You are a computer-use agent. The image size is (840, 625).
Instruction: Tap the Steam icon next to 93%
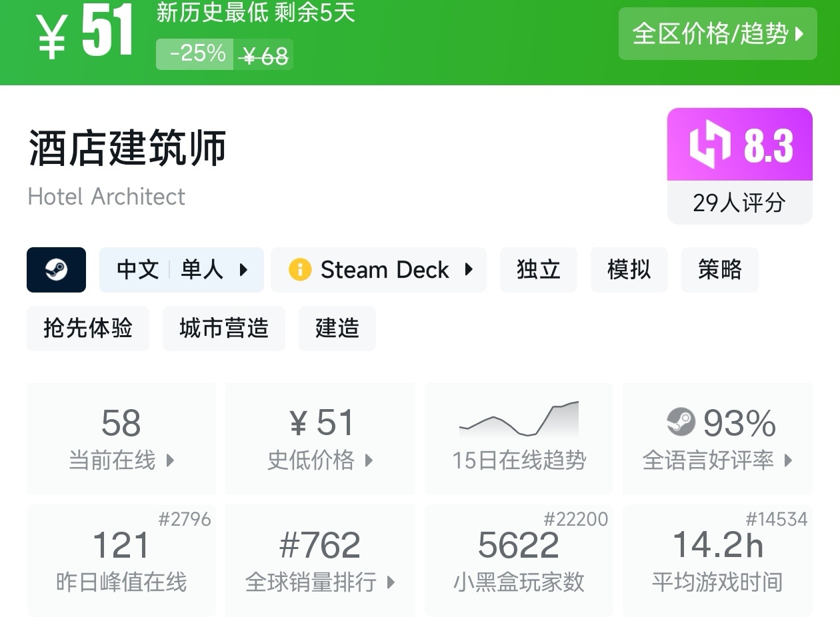click(681, 422)
